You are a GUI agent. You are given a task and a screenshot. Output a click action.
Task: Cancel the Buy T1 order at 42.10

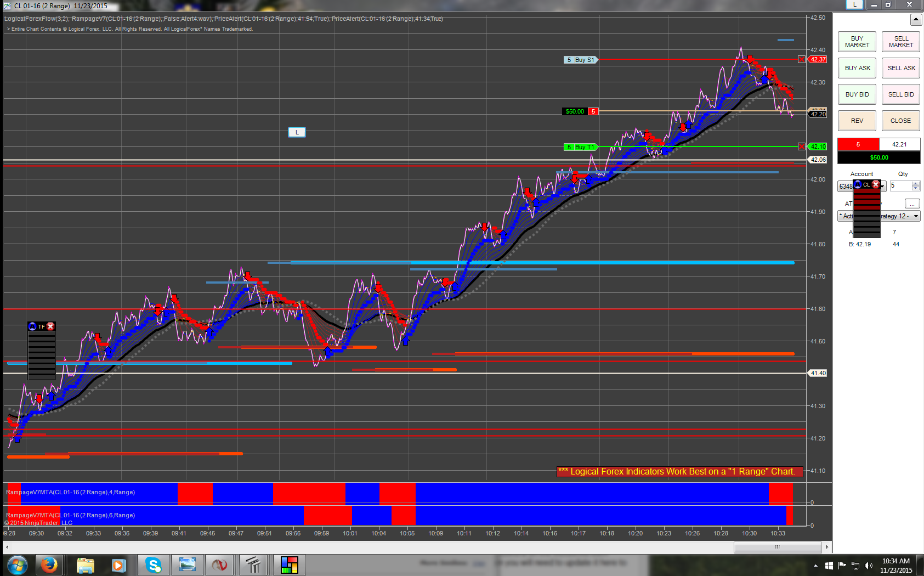pyautogui.click(x=801, y=146)
